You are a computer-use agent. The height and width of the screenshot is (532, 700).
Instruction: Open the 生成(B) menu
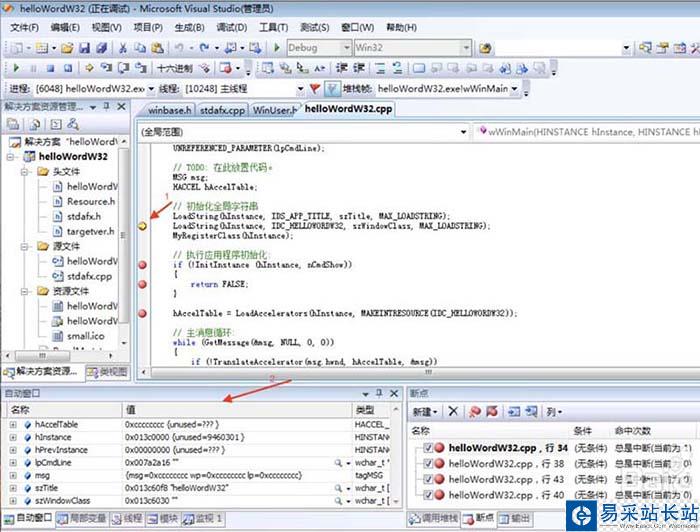(189, 28)
